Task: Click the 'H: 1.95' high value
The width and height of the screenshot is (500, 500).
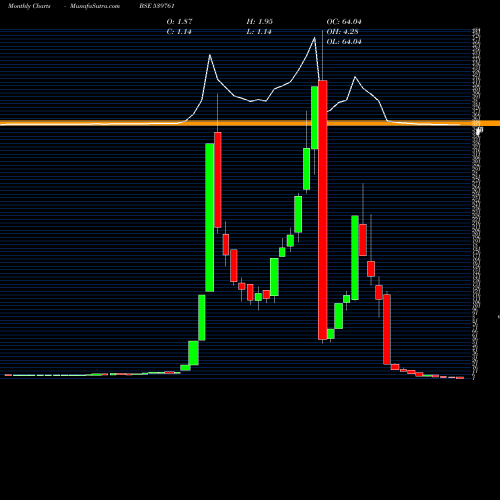Action: [260, 22]
